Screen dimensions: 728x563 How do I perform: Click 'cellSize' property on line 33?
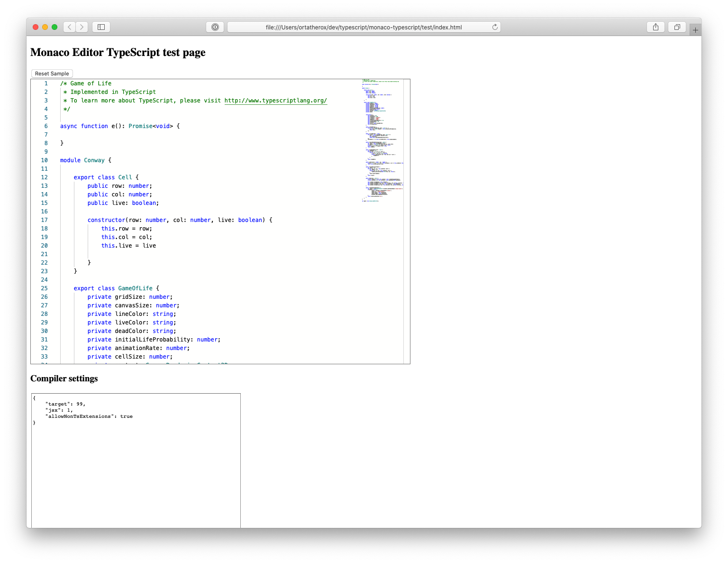tap(128, 357)
